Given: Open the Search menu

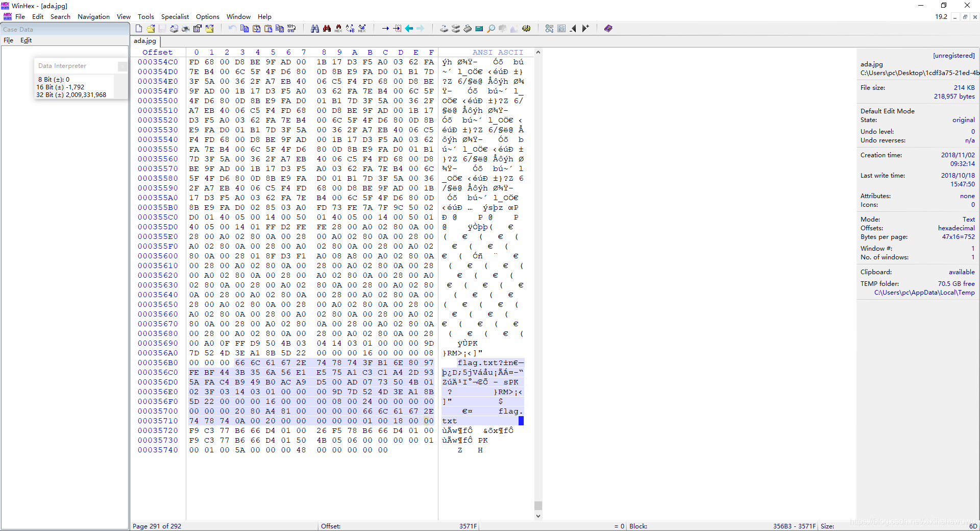Looking at the screenshot, I should tap(60, 16).
